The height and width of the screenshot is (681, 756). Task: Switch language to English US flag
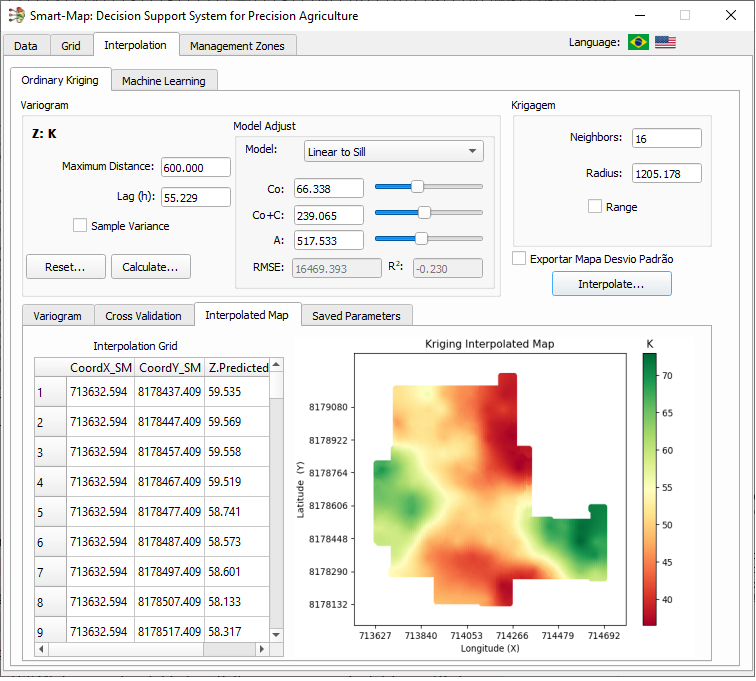[665, 42]
